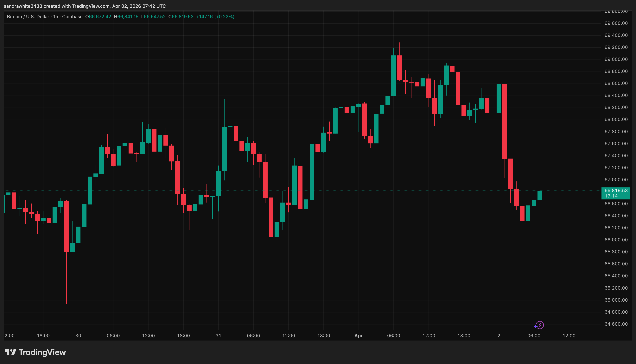Click the 31 date label on time axis
Screen dimensions: 636x364
[218, 336]
